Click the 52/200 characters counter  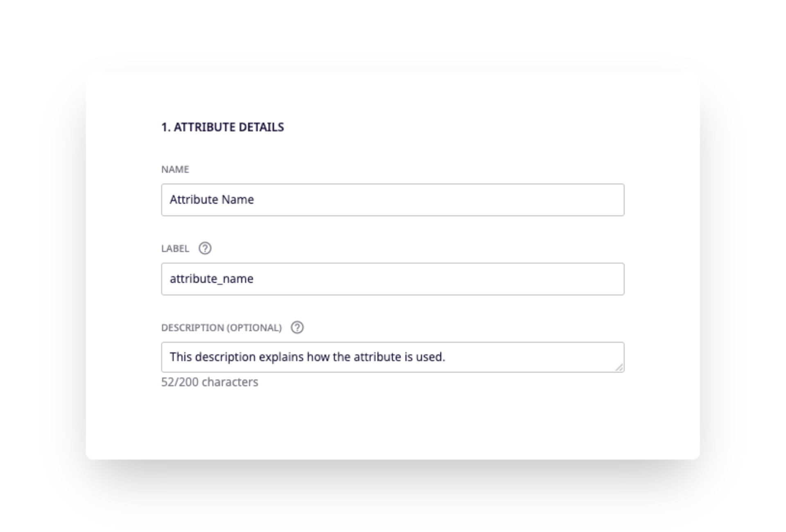[209, 382]
